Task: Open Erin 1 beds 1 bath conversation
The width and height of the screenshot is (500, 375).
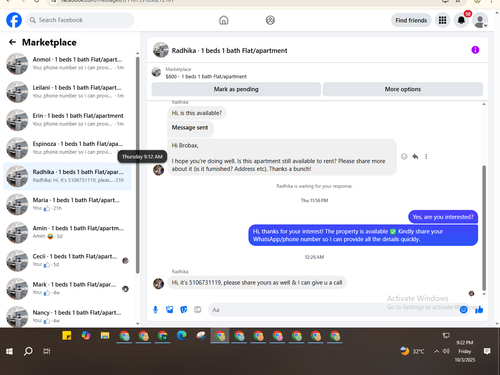Action: (67, 120)
